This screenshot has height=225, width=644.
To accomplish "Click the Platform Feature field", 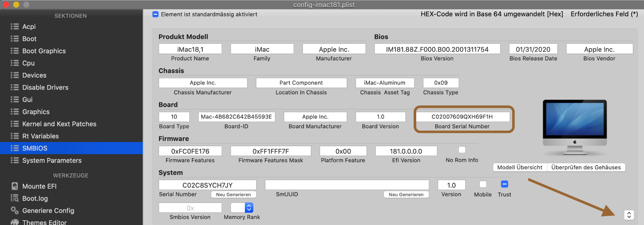I will coord(343,151).
